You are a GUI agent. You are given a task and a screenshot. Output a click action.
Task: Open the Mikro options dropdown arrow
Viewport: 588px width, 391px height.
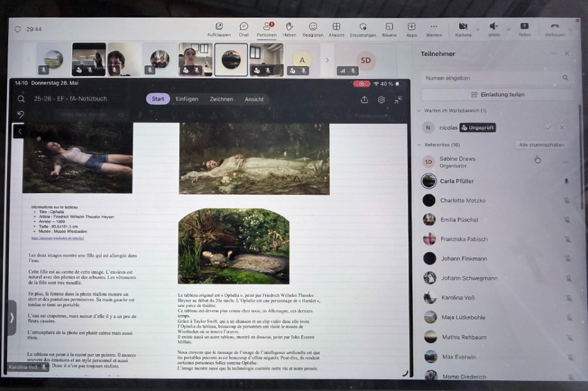click(x=508, y=30)
